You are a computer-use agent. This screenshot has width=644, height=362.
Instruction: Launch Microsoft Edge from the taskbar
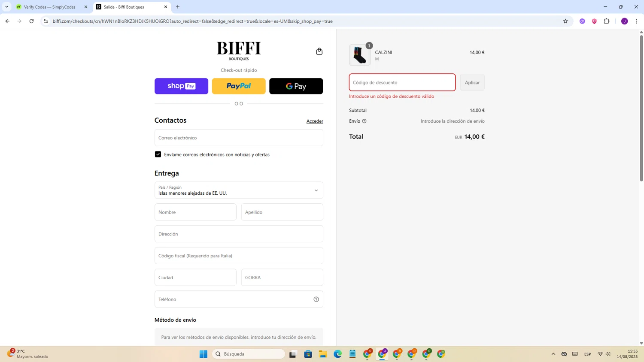(338, 354)
